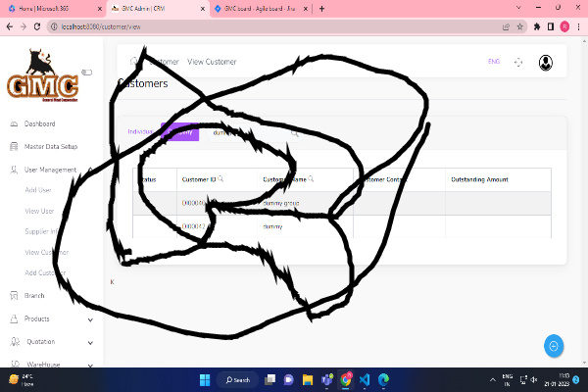
Task: Click the search icon beside Customer ID
Action: tap(220, 178)
